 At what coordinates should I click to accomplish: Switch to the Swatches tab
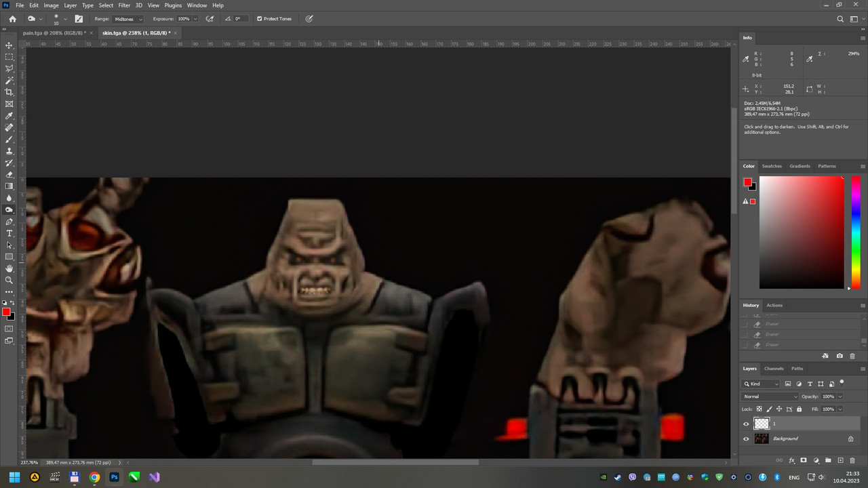(772, 166)
